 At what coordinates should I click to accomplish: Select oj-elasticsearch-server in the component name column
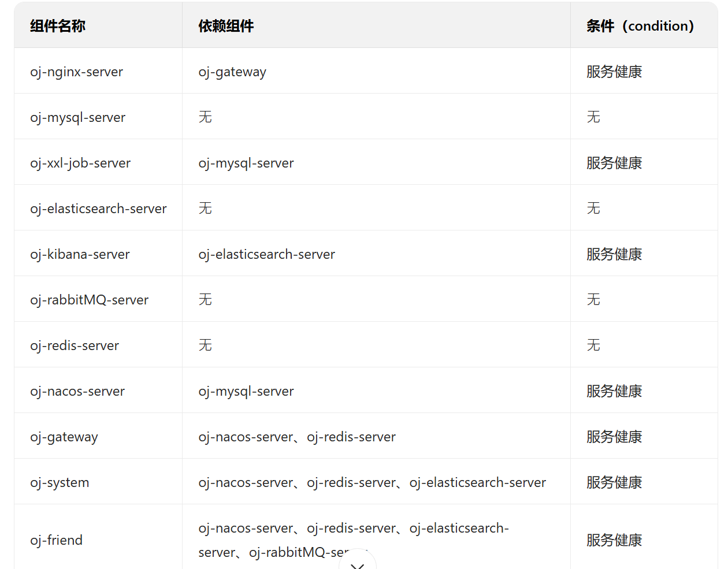click(x=98, y=209)
